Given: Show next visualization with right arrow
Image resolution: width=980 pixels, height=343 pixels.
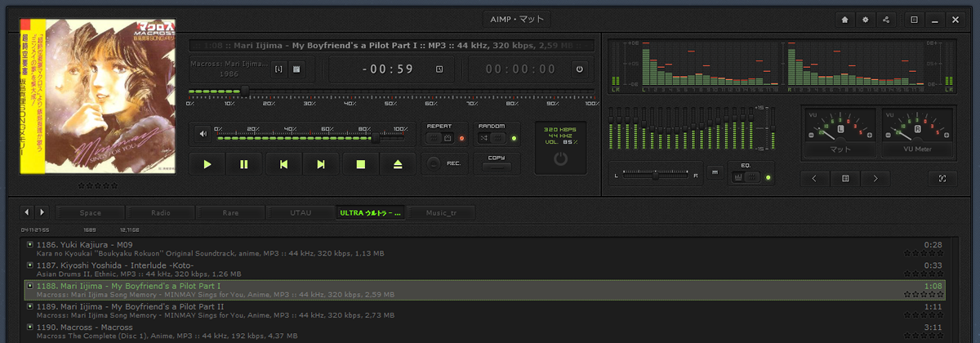Looking at the screenshot, I should [875, 177].
